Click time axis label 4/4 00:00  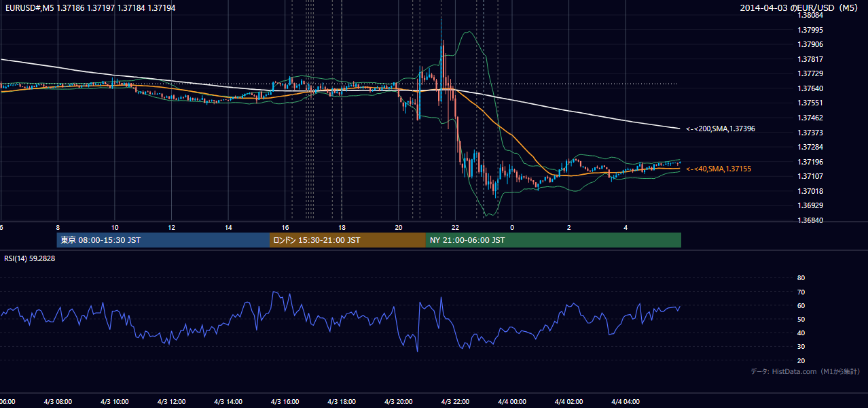point(512,402)
